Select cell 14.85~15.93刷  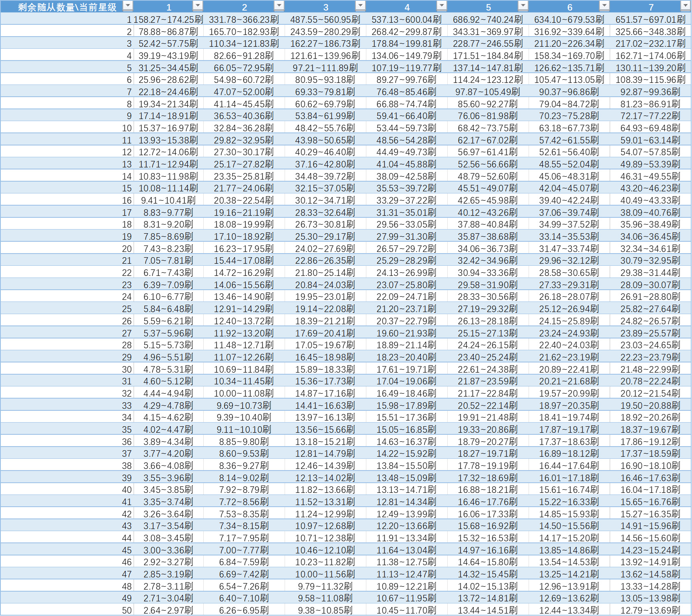[569, 514]
